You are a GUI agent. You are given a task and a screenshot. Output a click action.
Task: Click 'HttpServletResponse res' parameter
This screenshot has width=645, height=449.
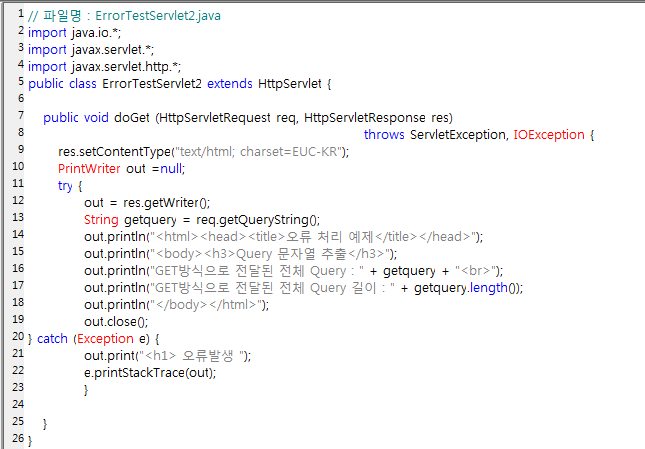click(x=376, y=118)
